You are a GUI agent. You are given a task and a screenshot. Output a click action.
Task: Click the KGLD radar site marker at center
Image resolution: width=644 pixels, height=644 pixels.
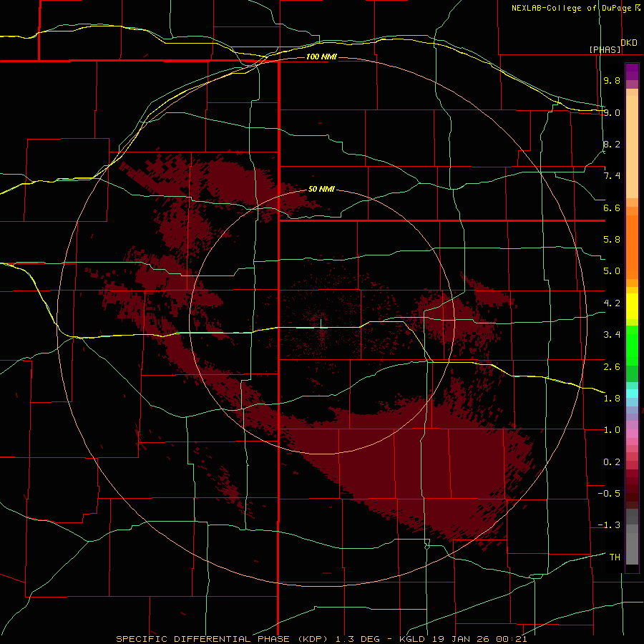pos(321,323)
